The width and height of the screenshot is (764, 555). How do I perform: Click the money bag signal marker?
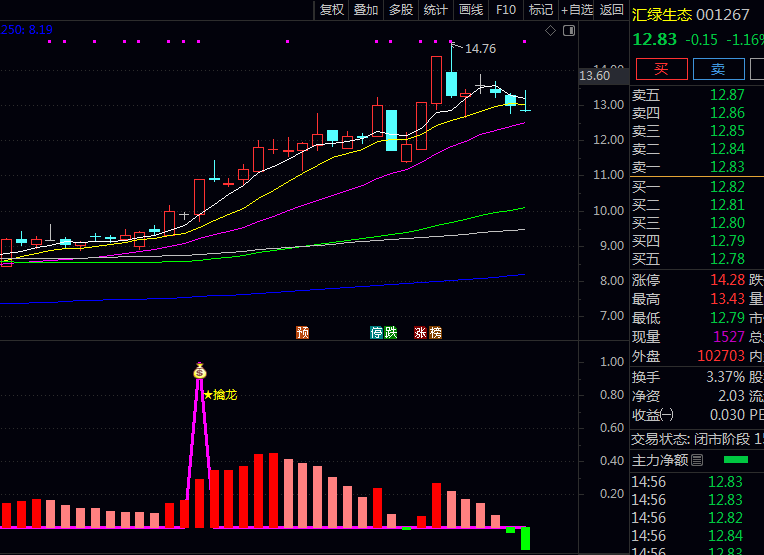(x=199, y=371)
